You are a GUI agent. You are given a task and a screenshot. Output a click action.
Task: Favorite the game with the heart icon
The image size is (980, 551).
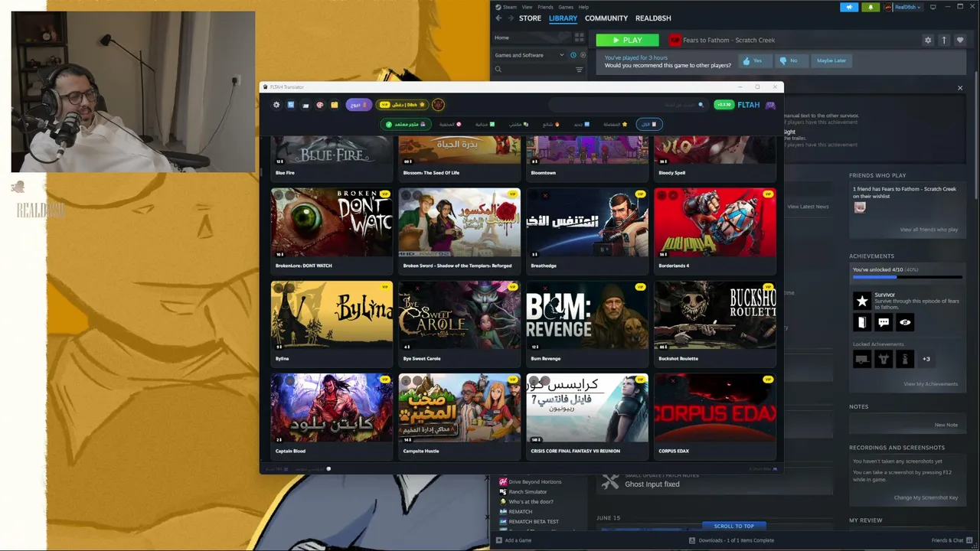pos(960,40)
